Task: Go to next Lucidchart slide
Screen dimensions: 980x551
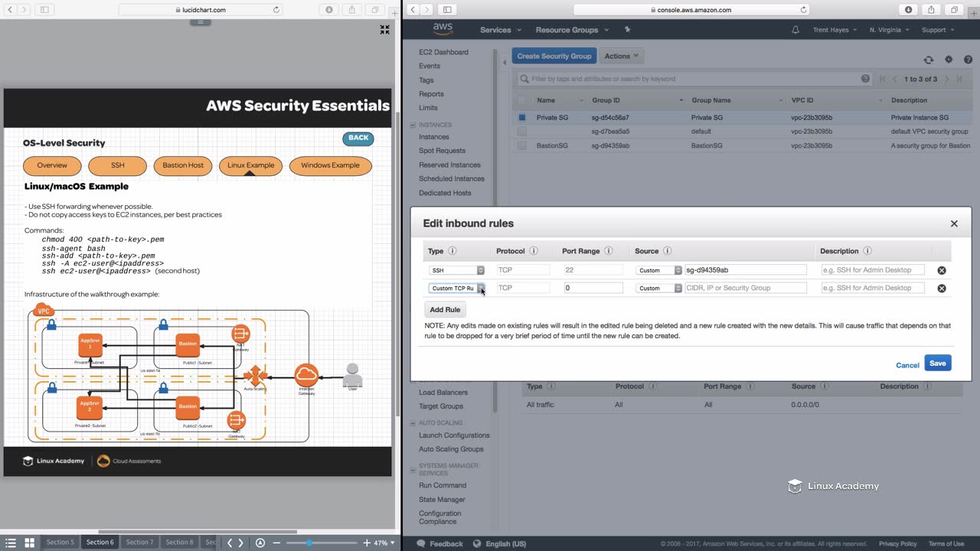Action: click(x=241, y=543)
